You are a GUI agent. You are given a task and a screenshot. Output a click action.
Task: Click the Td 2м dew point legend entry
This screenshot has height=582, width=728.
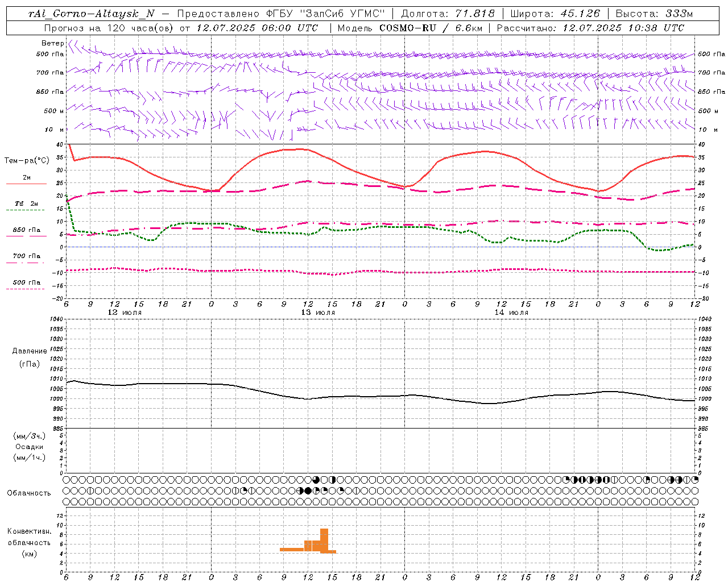27,203
